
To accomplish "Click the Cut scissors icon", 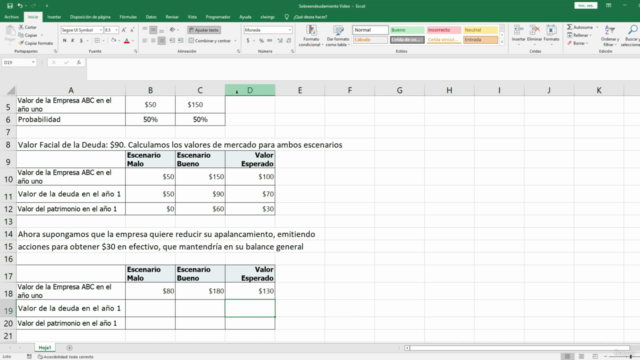I will (21, 27).
